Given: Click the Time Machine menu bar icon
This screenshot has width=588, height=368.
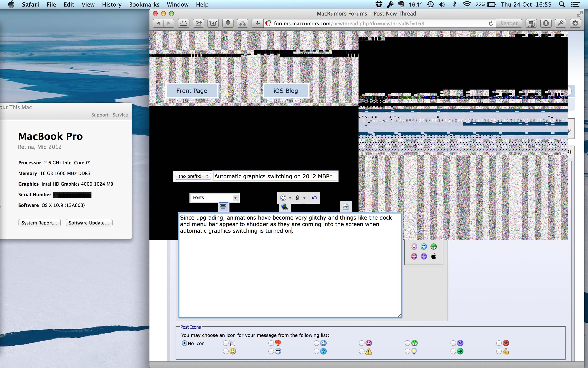Looking at the screenshot, I should click(430, 4).
